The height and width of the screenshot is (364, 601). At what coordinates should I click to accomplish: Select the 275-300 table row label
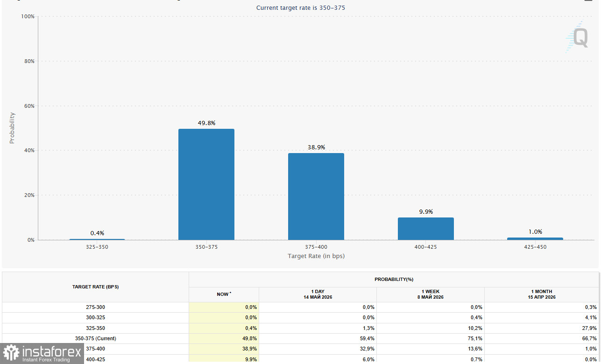point(95,308)
